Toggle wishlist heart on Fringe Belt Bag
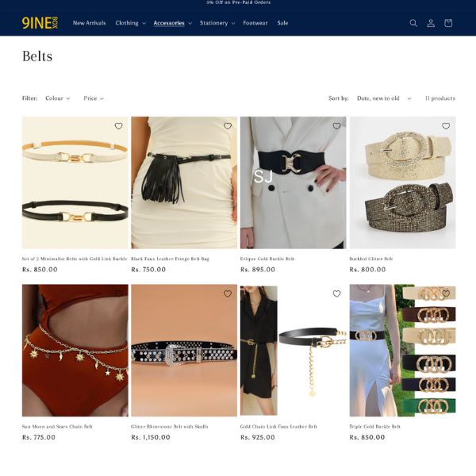 click(228, 126)
